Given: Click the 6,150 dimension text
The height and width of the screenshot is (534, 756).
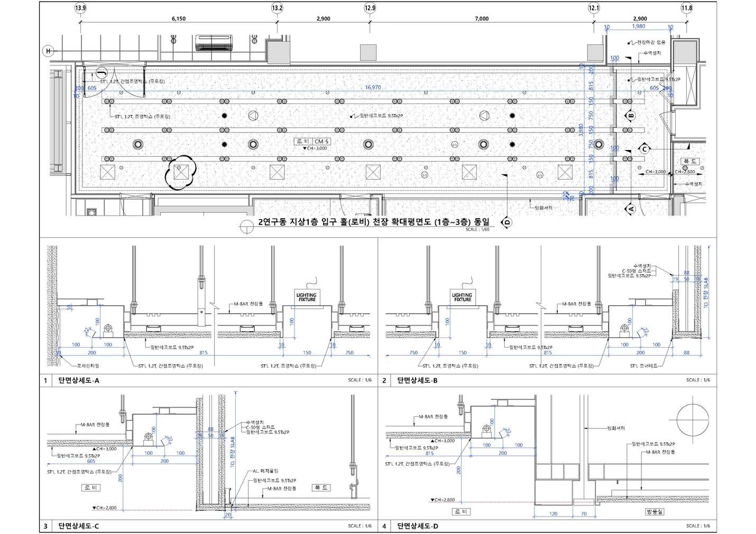Looking at the screenshot, I should point(179,18).
